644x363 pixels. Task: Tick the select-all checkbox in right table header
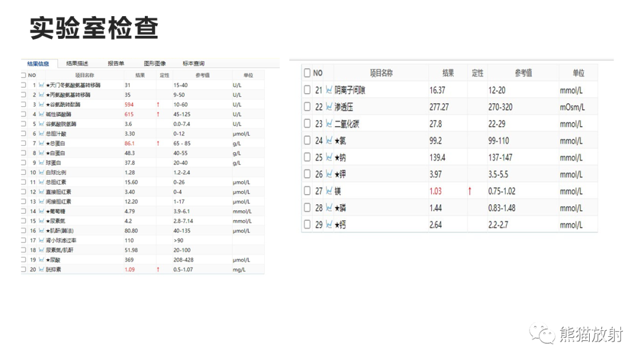tap(307, 73)
